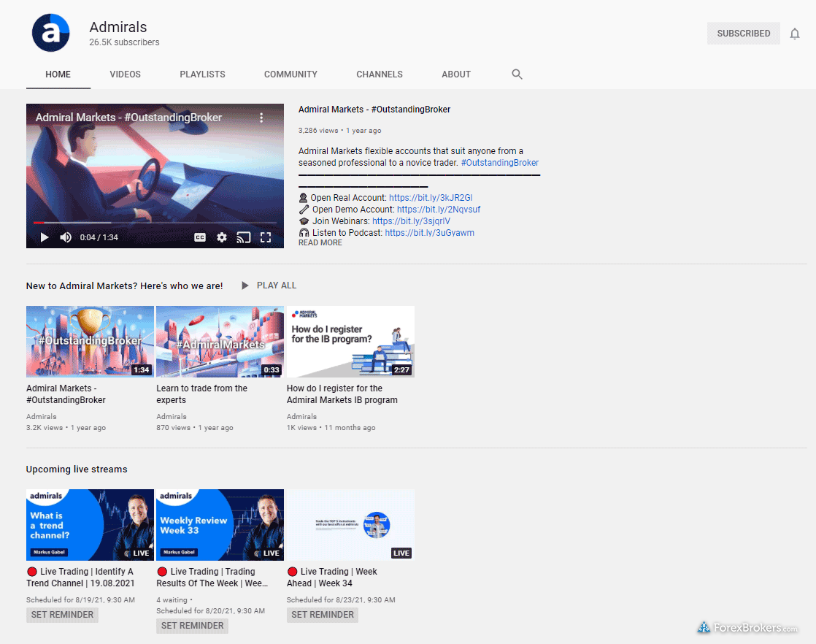Screen dimensions: 816x644
Task: Open the COMMUNITY tab
Action: [290, 74]
